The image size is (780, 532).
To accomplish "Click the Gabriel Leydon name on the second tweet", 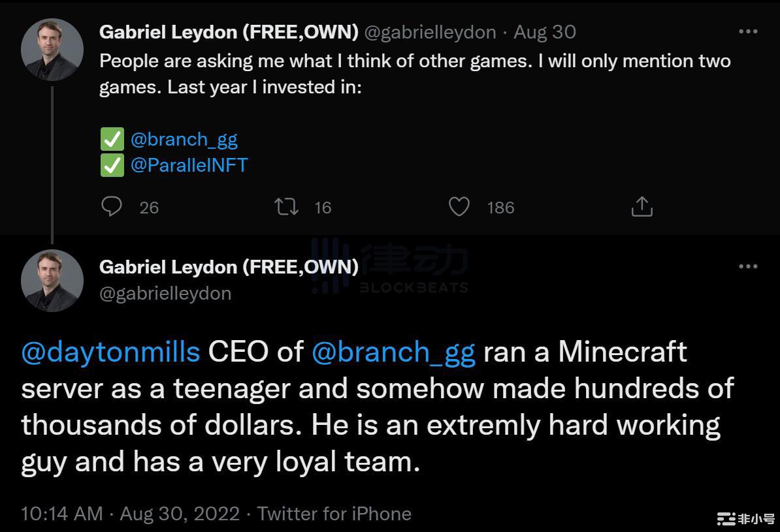I will [x=229, y=266].
